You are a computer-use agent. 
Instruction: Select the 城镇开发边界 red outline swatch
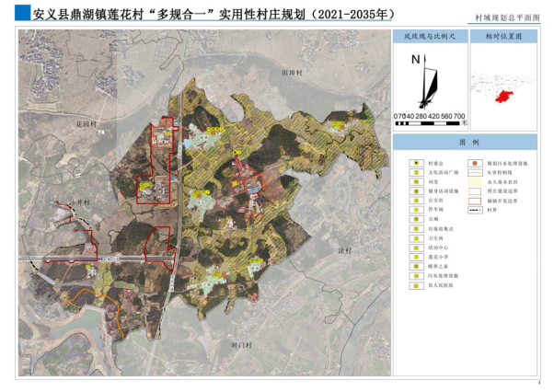point(477,200)
